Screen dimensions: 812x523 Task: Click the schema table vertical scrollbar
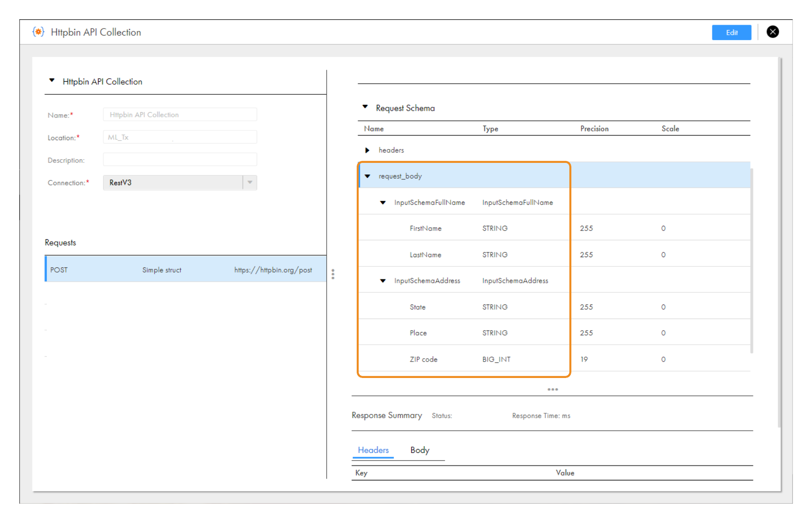(752, 261)
